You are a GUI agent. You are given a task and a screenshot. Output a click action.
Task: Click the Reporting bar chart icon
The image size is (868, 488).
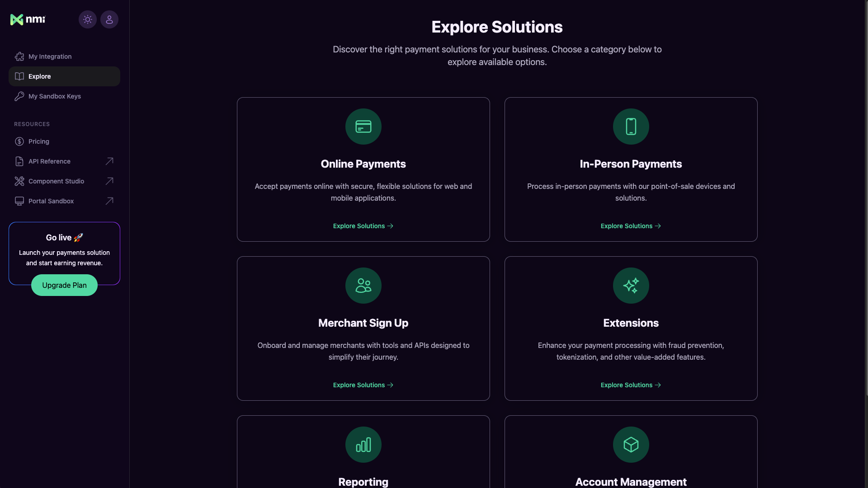363,445
